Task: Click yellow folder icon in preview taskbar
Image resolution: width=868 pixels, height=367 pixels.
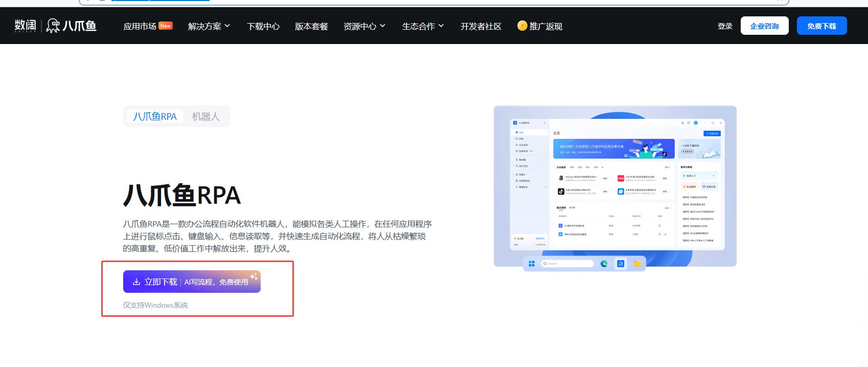Action: [x=637, y=264]
